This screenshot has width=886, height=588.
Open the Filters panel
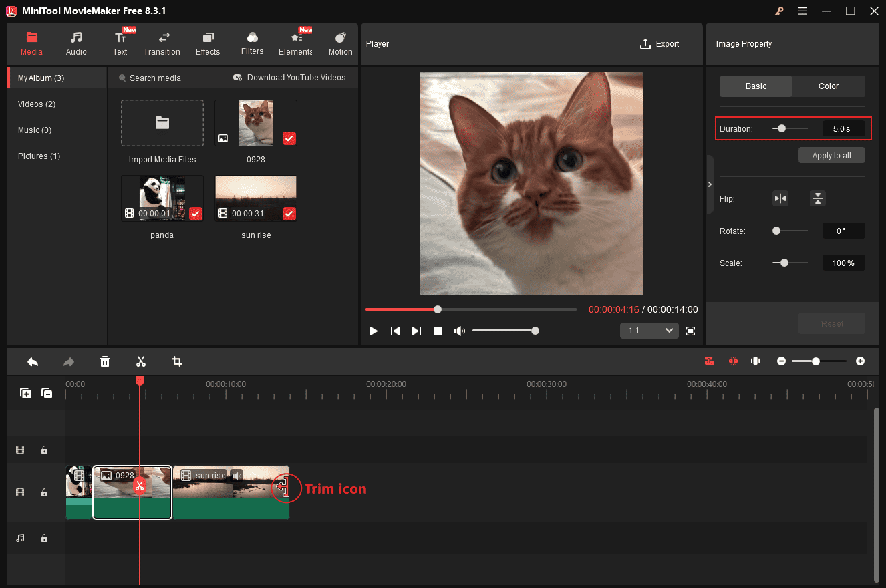(252, 42)
